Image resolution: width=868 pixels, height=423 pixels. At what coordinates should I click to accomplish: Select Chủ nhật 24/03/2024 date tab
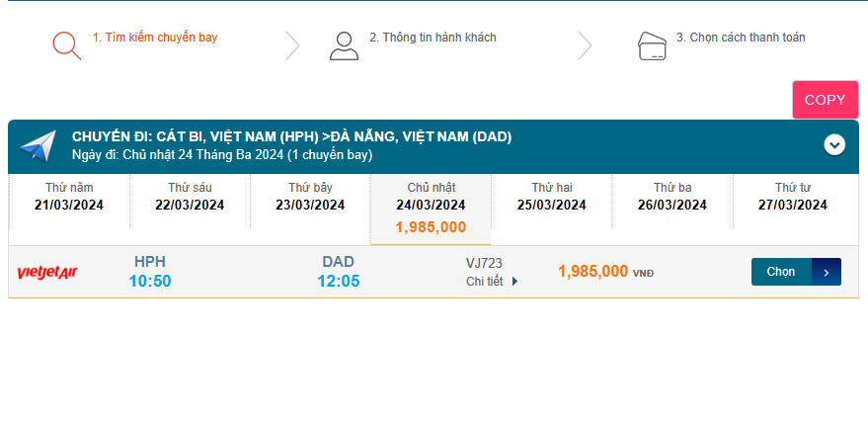(x=431, y=208)
